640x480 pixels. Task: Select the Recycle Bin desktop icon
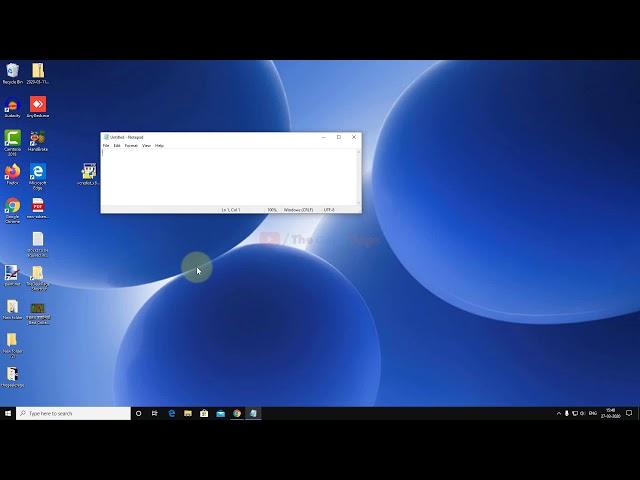click(12, 73)
